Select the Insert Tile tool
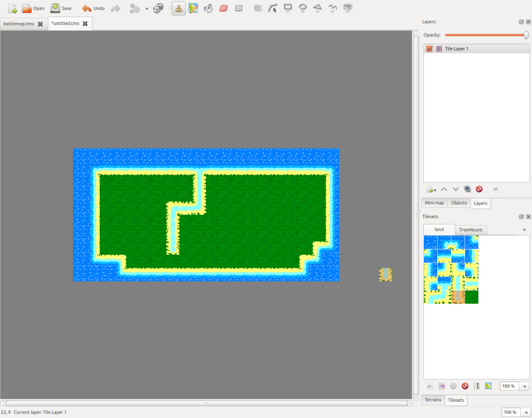Screen dimensions: 532x418 point(348,8)
